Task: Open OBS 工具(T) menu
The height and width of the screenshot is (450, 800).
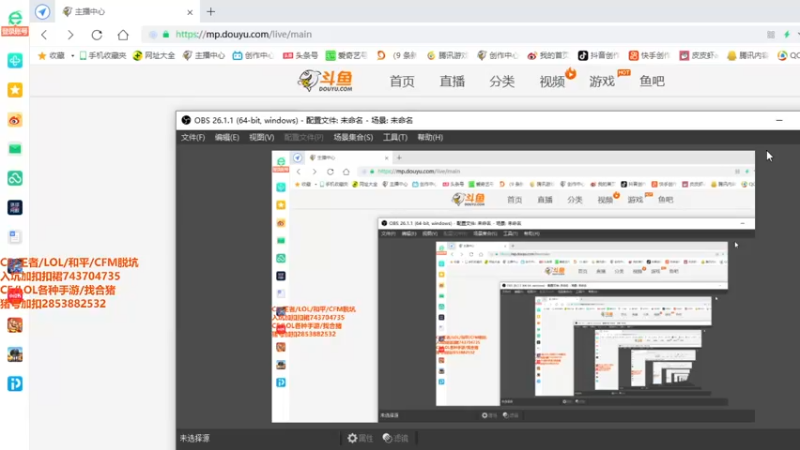Action: tap(395, 137)
